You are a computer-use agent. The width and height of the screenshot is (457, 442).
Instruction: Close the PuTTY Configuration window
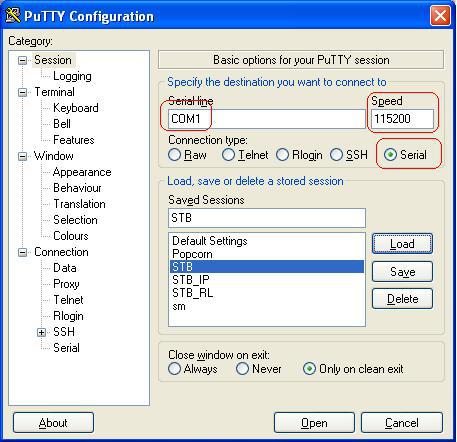click(x=440, y=15)
